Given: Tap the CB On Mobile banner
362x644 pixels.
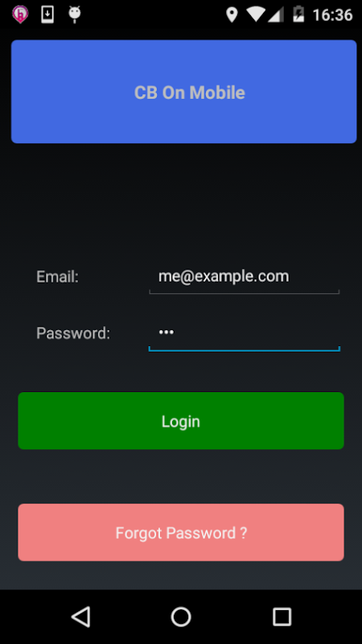Looking at the screenshot, I should pos(184,92).
